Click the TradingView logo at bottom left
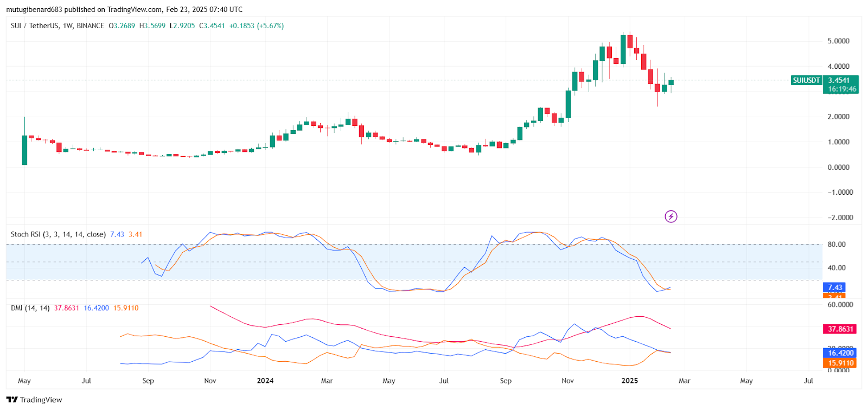The width and height of the screenshot is (868, 410). [x=34, y=400]
